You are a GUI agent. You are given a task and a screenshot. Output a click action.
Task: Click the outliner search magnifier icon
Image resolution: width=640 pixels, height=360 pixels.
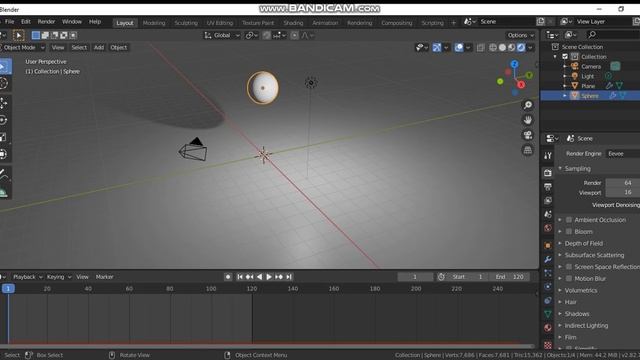click(592, 35)
